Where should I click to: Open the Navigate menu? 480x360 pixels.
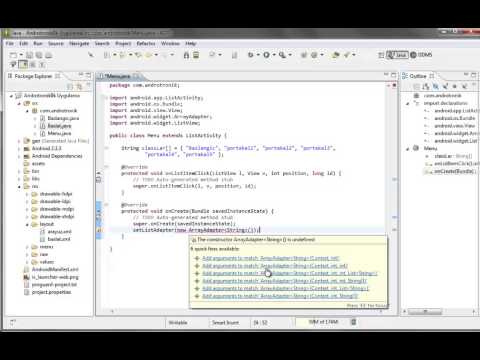point(79,44)
